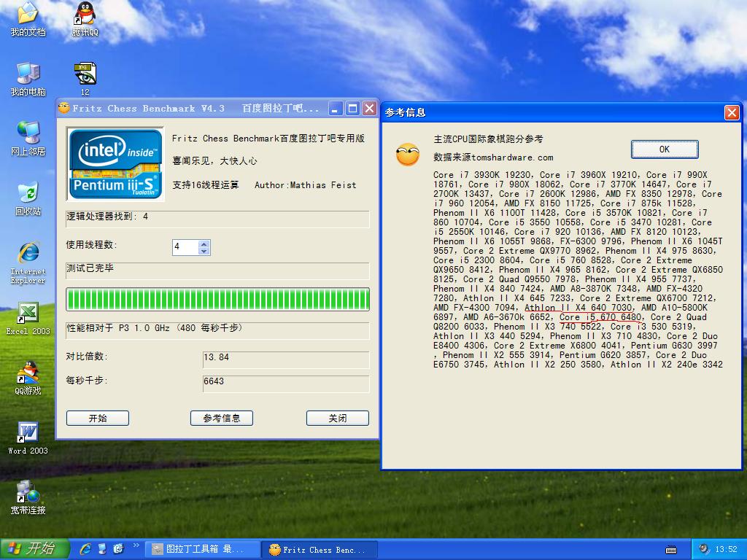The image size is (747, 560).
Task: Open the 回收站 recycle bin icon
Action: coord(28,198)
